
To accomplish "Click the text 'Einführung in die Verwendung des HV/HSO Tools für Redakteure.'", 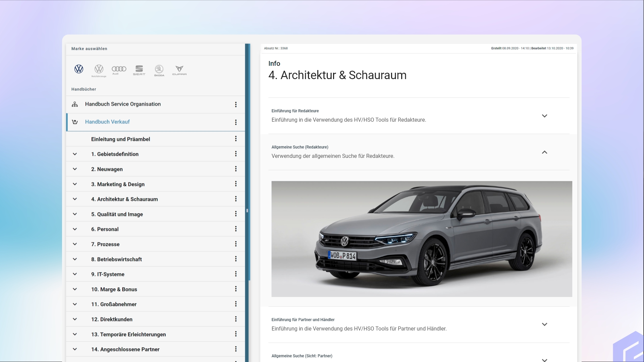I will pyautogui.click(x=349, y=120).
